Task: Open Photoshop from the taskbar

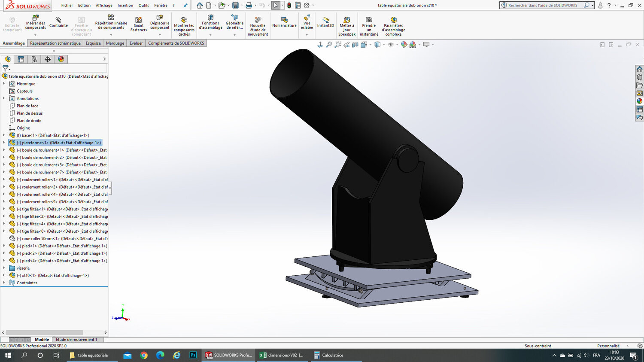Action: (193, 355)
